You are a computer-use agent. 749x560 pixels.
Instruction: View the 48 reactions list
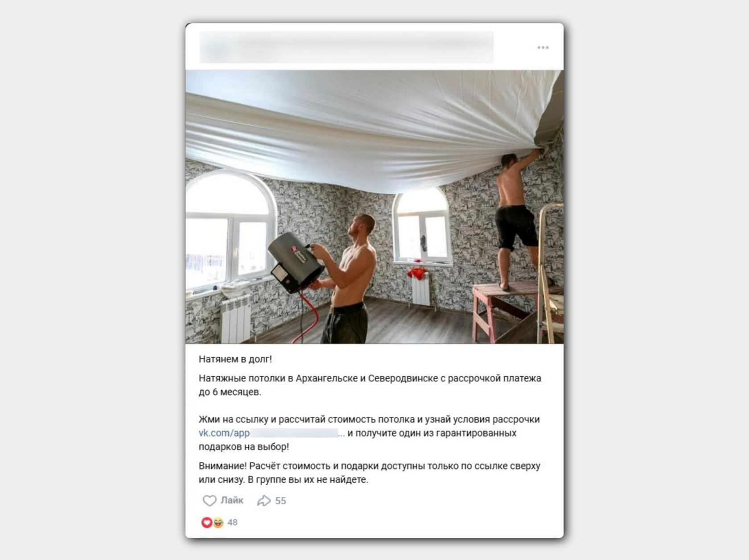233,522
